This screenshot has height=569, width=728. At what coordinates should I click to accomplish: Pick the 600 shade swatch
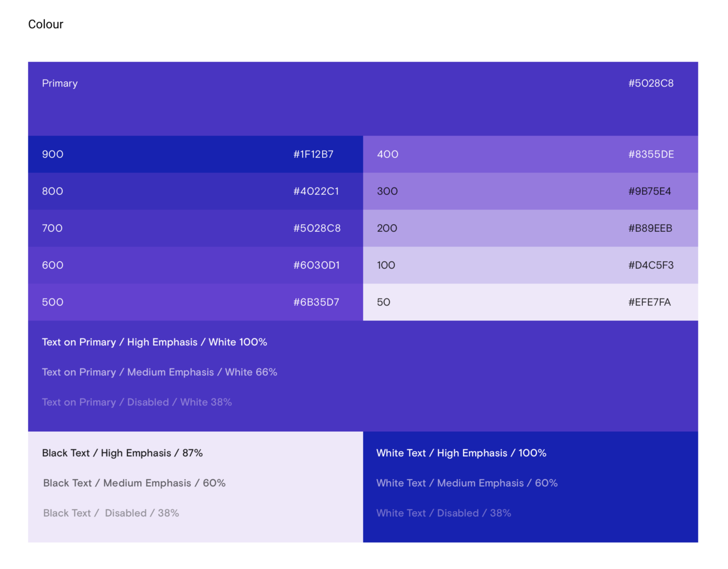tap(195, 266)
